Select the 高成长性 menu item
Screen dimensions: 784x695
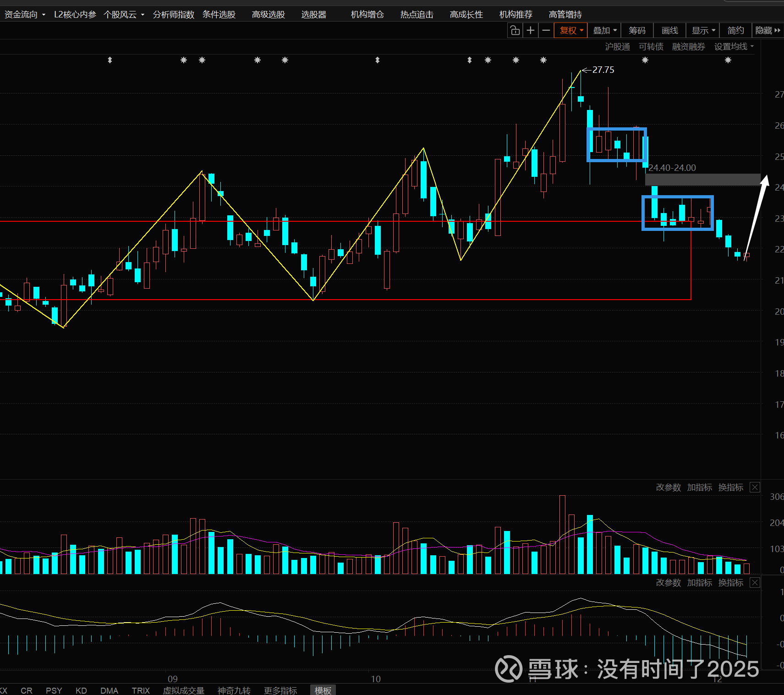click(x=466, y=15)
